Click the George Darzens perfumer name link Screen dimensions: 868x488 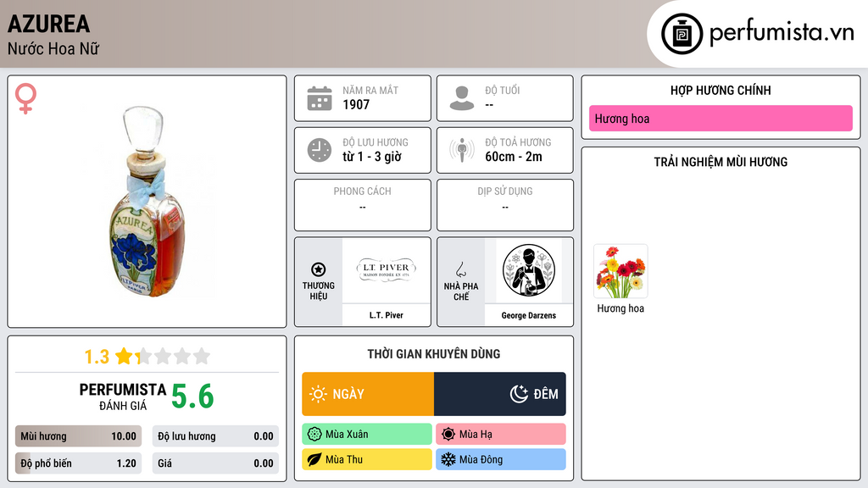pyautogui.click(x=529, y=315)
